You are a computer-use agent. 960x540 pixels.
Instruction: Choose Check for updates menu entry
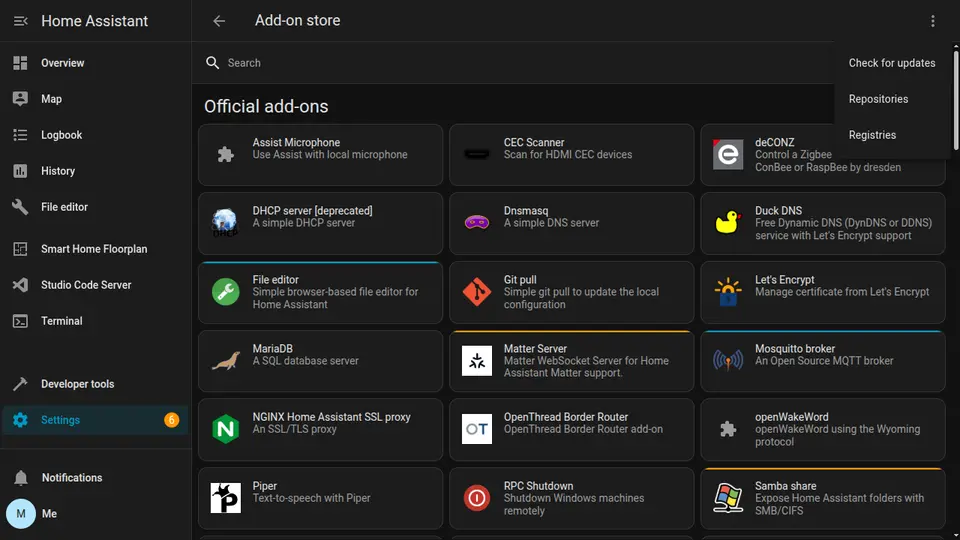(891, 63)
